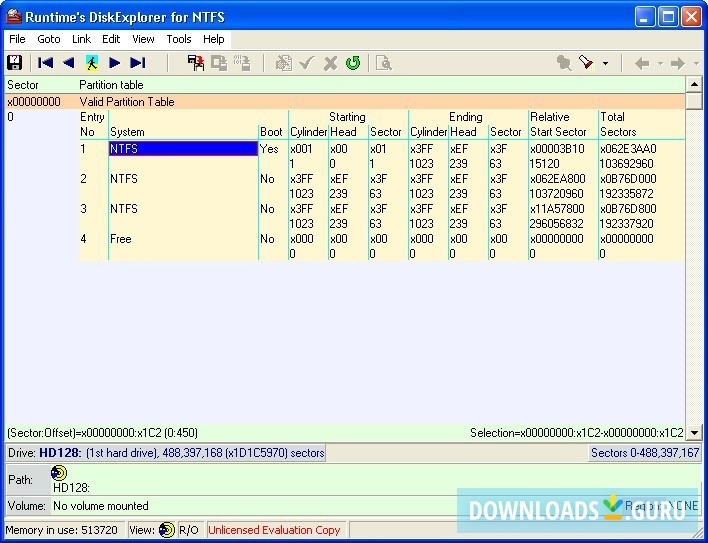708x543 pixels.
Task: Click the save to file toolbar icon
Action: [196, 63]
